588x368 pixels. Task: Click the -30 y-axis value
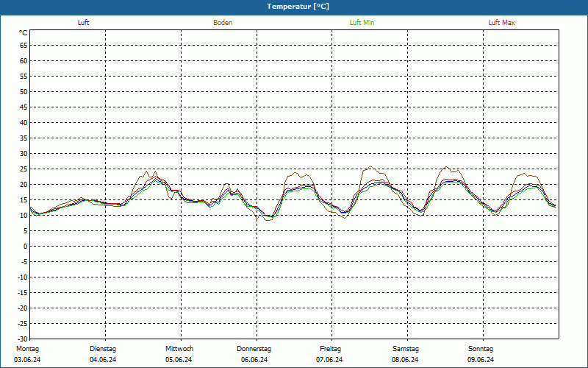pos(24,339)
